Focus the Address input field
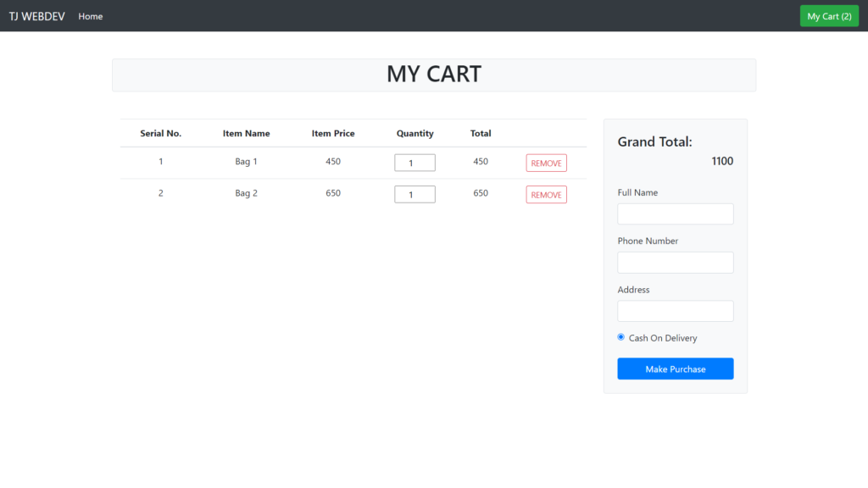Image resolution: width=868 pixels, height=488 pixels. click(x=676, y=311)
